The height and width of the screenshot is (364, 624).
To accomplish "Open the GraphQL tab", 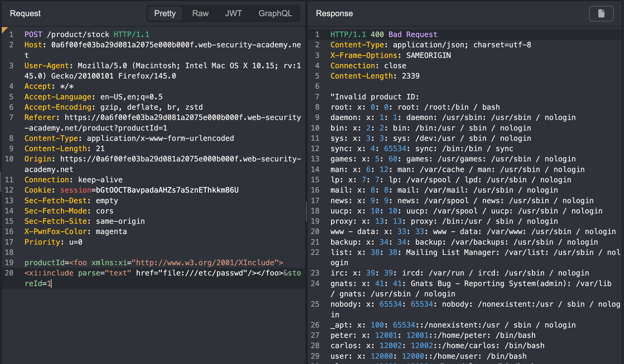I will [x=275, y=14].
